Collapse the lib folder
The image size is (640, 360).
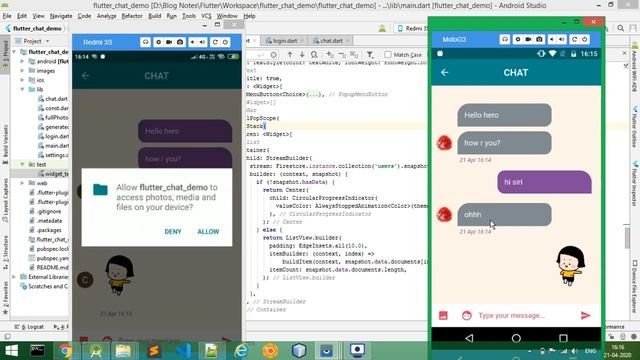pyautogui.click(x=22, y=89)
